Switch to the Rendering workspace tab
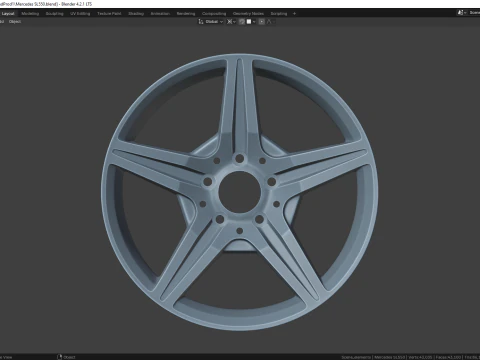 [186, 14]
